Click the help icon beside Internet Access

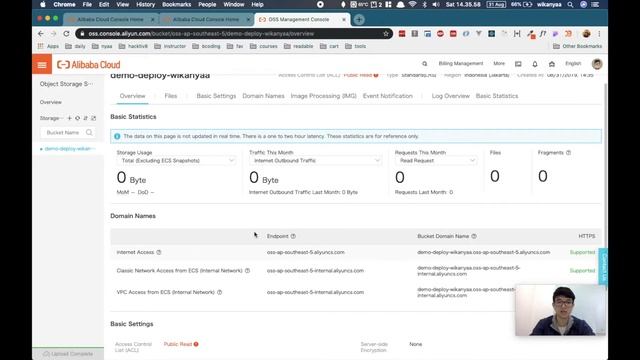tap(159, 252)
